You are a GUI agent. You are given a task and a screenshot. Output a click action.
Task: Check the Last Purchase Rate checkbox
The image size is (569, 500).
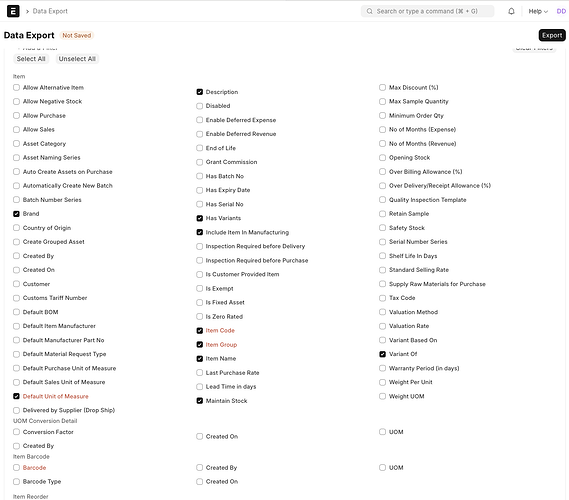coord(200,373)
